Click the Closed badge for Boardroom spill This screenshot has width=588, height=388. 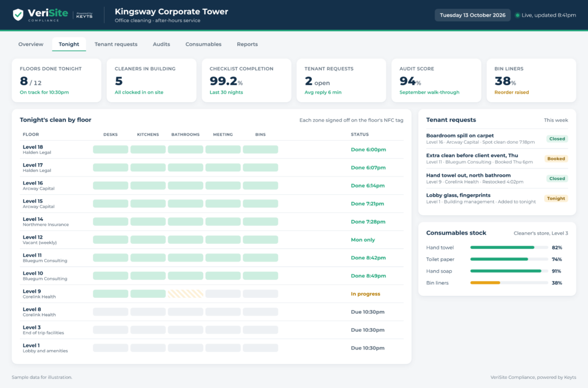[x=557, y=139]
